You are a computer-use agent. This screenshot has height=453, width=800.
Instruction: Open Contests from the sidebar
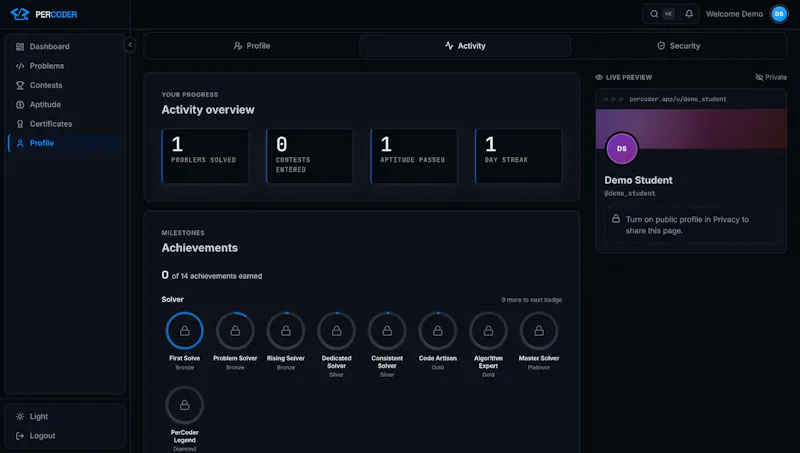(66, 86)
